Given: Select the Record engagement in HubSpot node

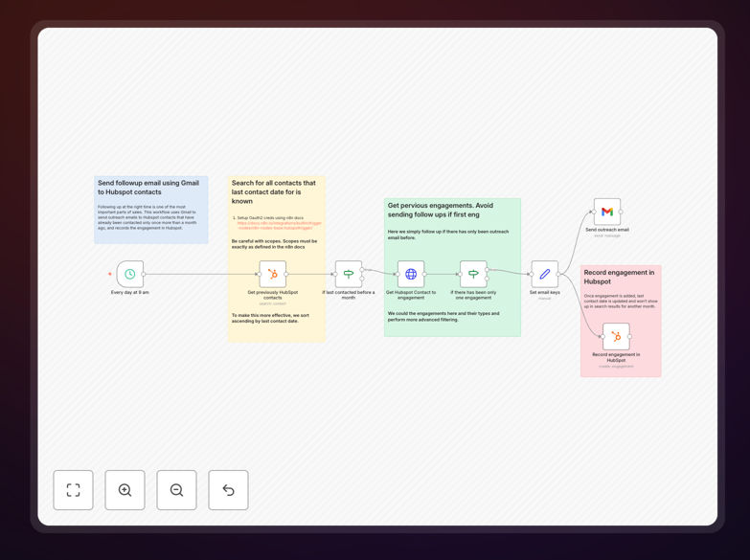Looking at the screenshot, I should 616,337.
